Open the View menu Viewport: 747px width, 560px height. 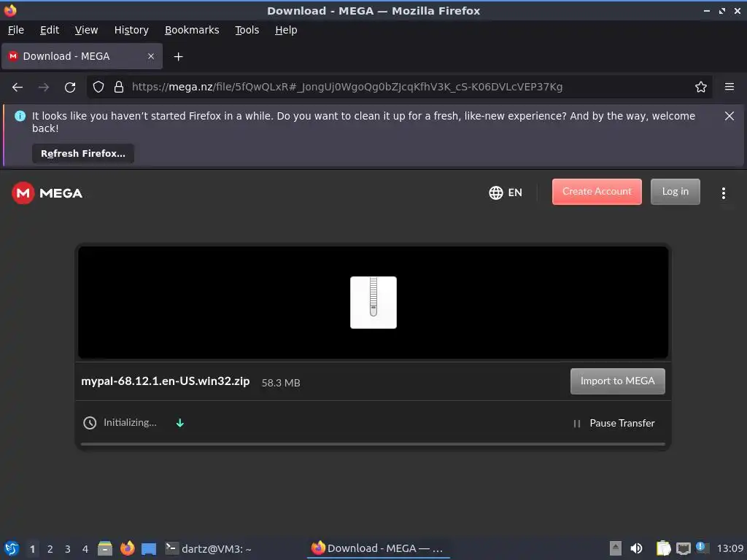(x=86, y=30)
